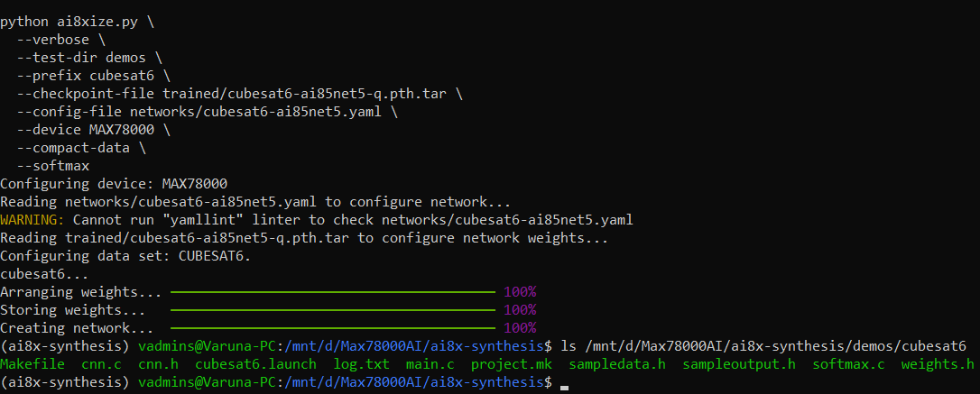
Task: Click the Creating network progress bar
Action: point(332,328)
